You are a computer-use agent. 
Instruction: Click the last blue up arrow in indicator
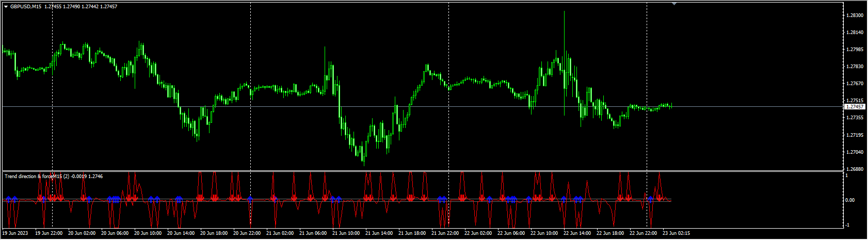(x=651, y=198)
